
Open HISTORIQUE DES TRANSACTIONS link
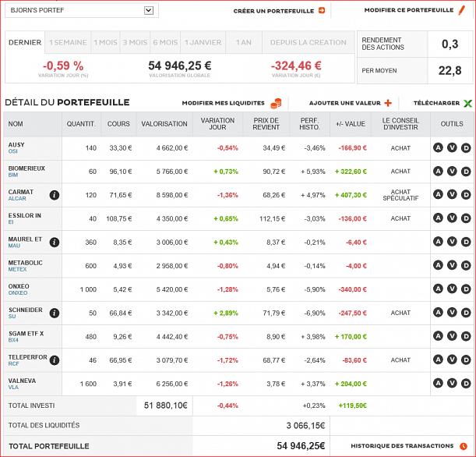click(x=402, y=446)
